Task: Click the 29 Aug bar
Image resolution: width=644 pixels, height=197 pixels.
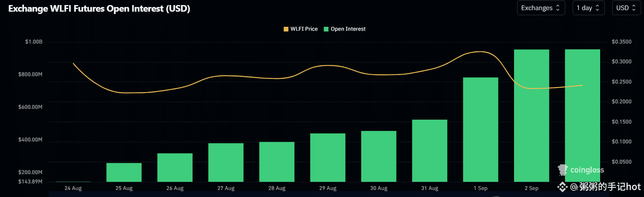Action: coord(328,157)
